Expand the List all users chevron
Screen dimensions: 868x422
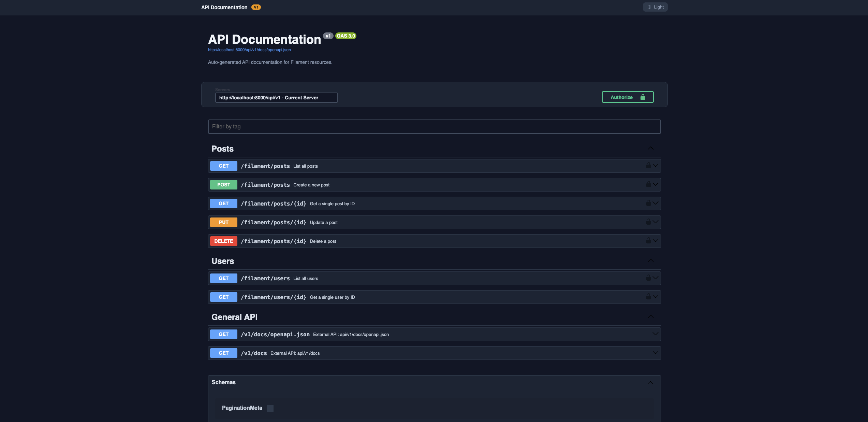(x=656, y=278)
